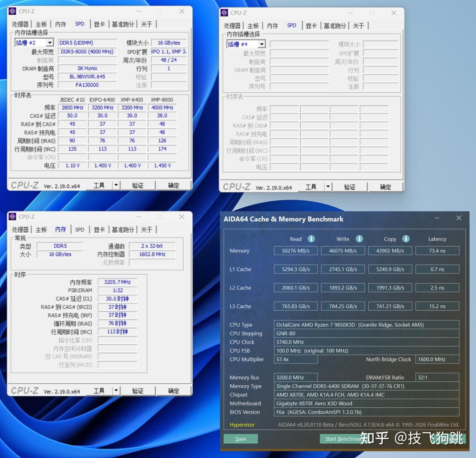This screenshot has width=476, height=458.
Task: Close the AIDA64 Cache & Memory Benchmark window
Action: point(459,218)
